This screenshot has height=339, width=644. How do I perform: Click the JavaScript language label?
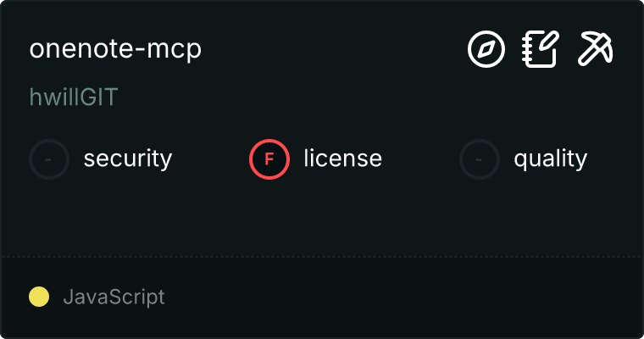tap(114, 297)
